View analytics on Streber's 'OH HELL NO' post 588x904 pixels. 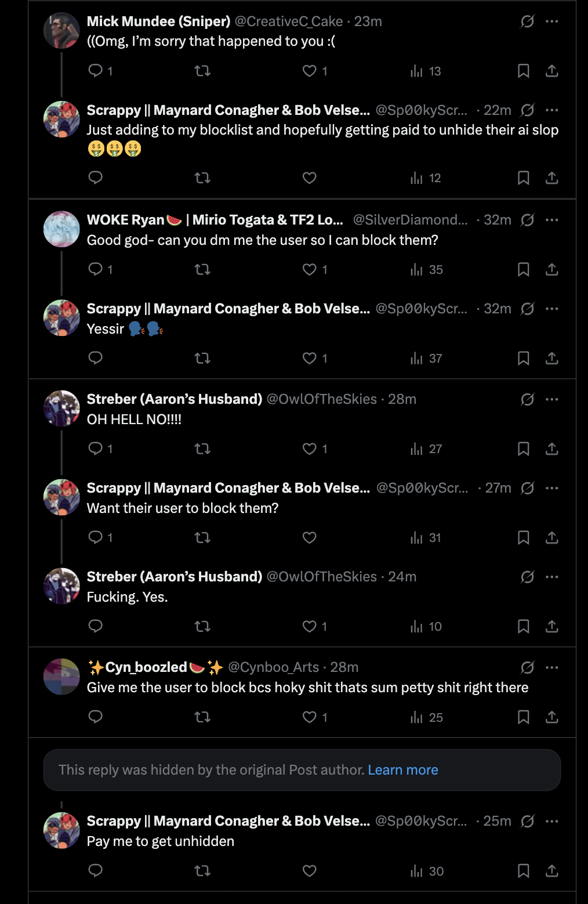coord(426,449)
